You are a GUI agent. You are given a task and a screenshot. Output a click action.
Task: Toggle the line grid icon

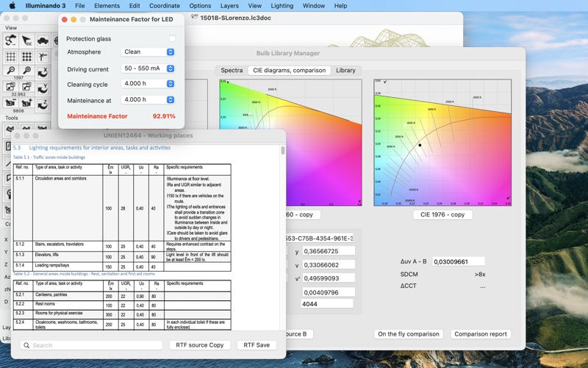tap(10, 57)
